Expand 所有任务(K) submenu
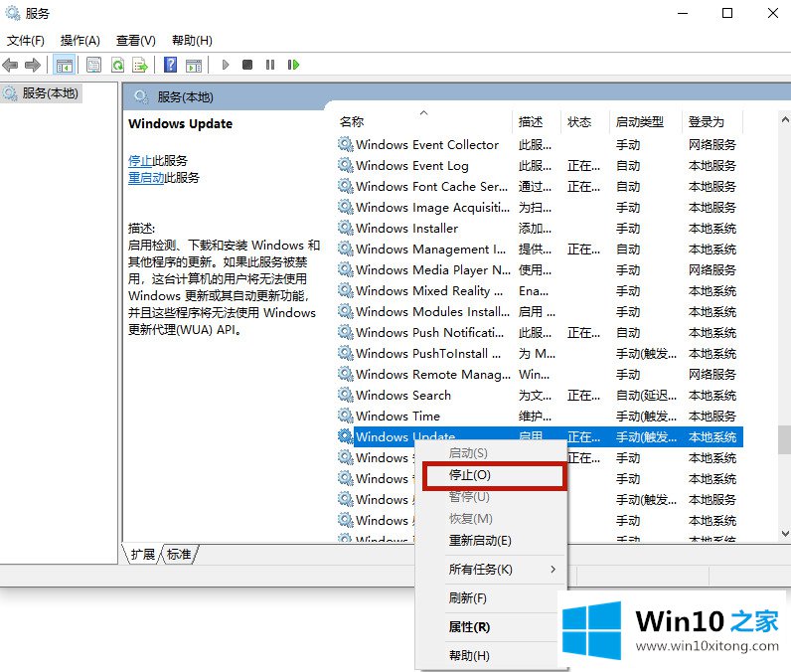The height and width of the screenshot is (672, 791). tap(490, 570)
